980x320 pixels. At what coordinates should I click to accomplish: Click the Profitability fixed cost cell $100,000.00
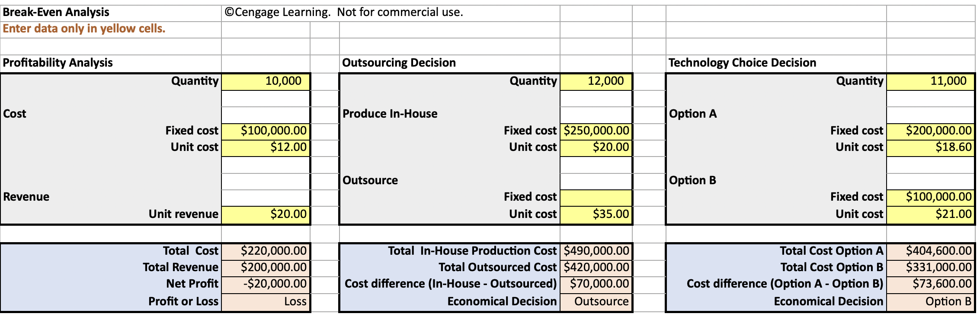266,131
